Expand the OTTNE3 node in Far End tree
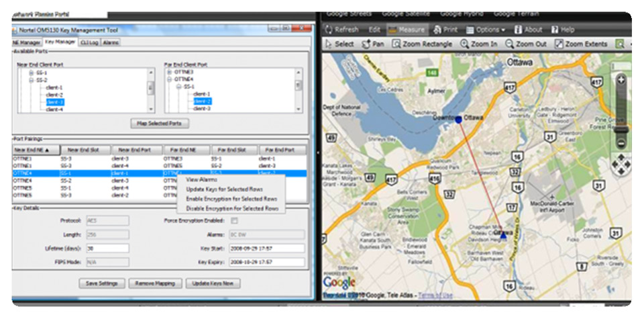Image resolution: width=644 pixels, height=319 pixels. [169, 72]
